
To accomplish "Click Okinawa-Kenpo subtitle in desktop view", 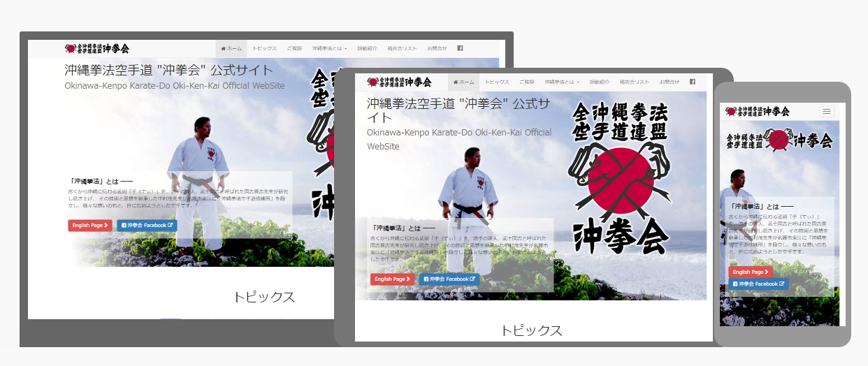I will (x=175, y=86).
